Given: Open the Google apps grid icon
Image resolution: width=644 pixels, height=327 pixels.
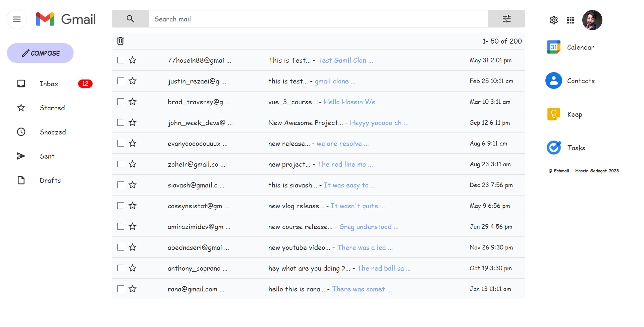Looking at the screenshot, I should point(570,20).
